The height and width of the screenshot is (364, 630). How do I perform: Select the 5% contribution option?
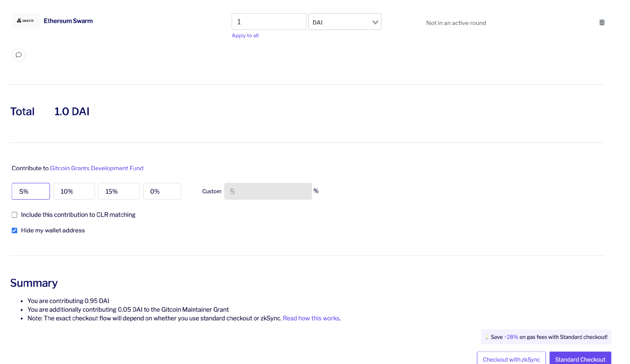pyautogui.click(x=31, y=191)
